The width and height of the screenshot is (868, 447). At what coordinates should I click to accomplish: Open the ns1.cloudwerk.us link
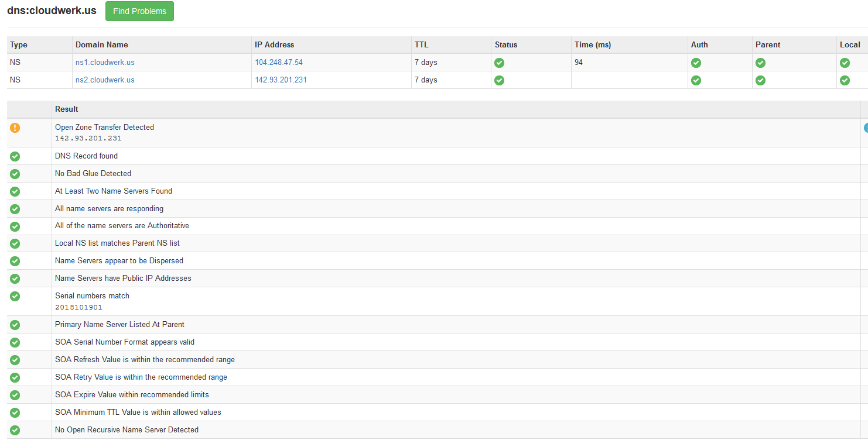point(105,62)
